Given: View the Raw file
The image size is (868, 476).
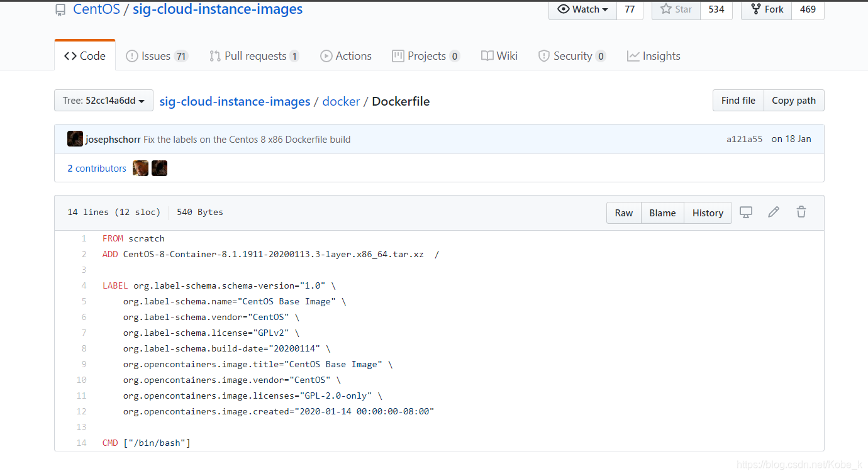Looking at the screenshot, I should pyautogui.click(x=624, y=213).
